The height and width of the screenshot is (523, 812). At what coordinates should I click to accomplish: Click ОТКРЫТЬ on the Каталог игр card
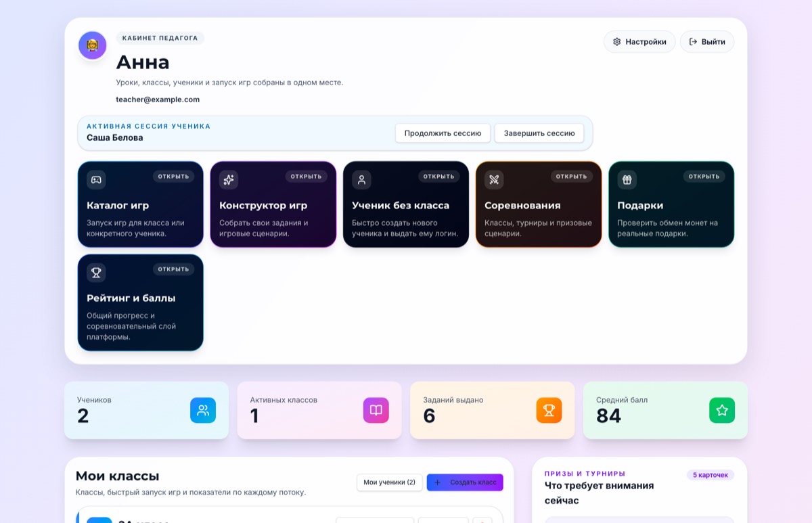pyautogui.click(x=173, y=176)
